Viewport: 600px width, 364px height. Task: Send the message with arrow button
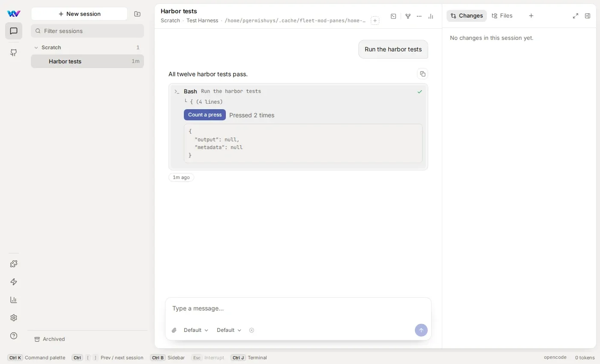(x=421, y=330)
